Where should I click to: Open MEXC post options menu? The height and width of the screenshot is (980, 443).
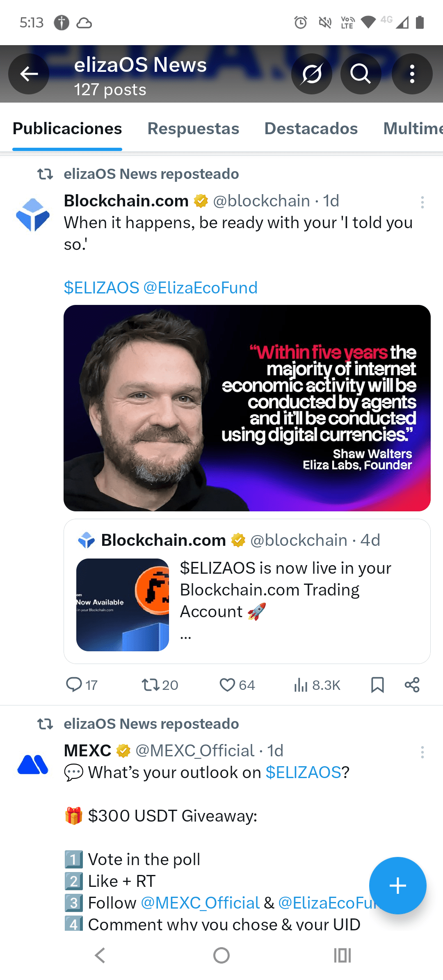422,752
